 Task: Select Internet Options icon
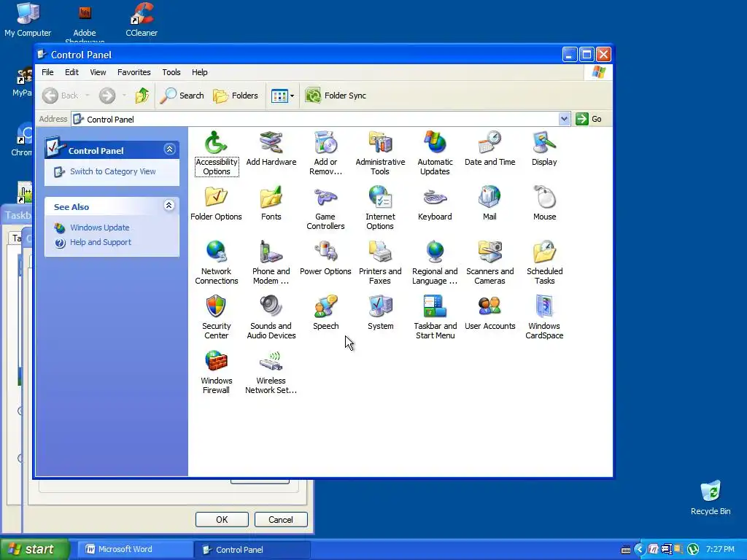(380, 208)
